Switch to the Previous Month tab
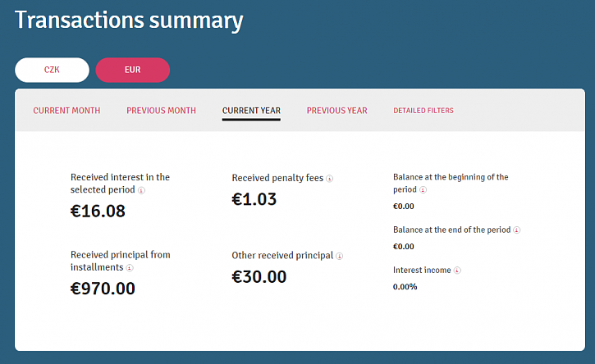595x364 pixels. (x=162, y=111)
